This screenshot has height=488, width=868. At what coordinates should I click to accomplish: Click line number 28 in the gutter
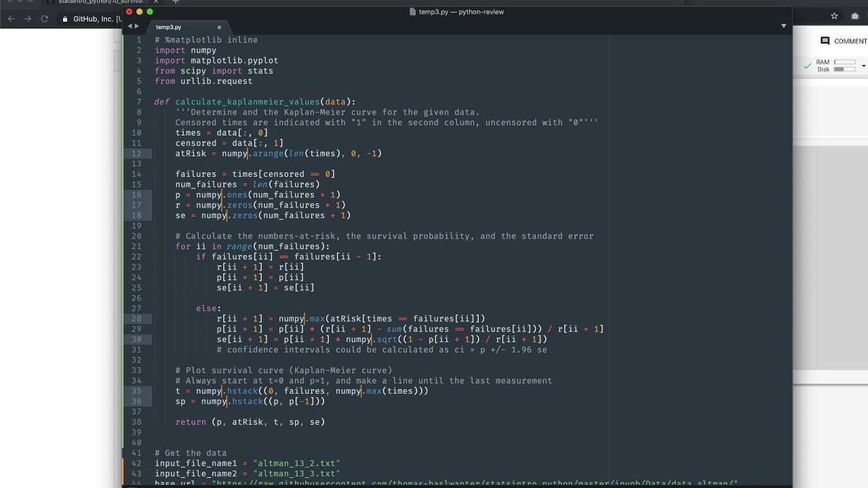tap(136, 318)
